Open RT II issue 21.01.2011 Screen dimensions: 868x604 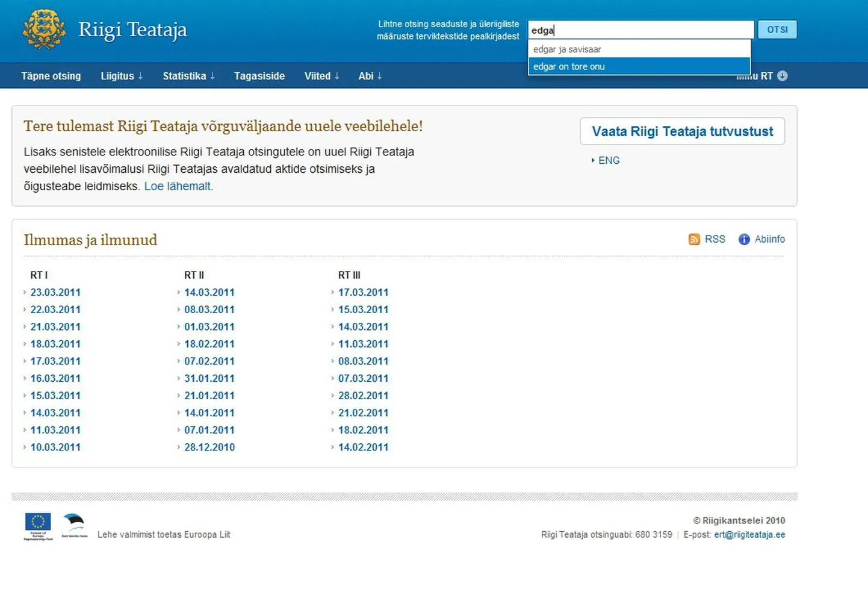click(209, 396)
